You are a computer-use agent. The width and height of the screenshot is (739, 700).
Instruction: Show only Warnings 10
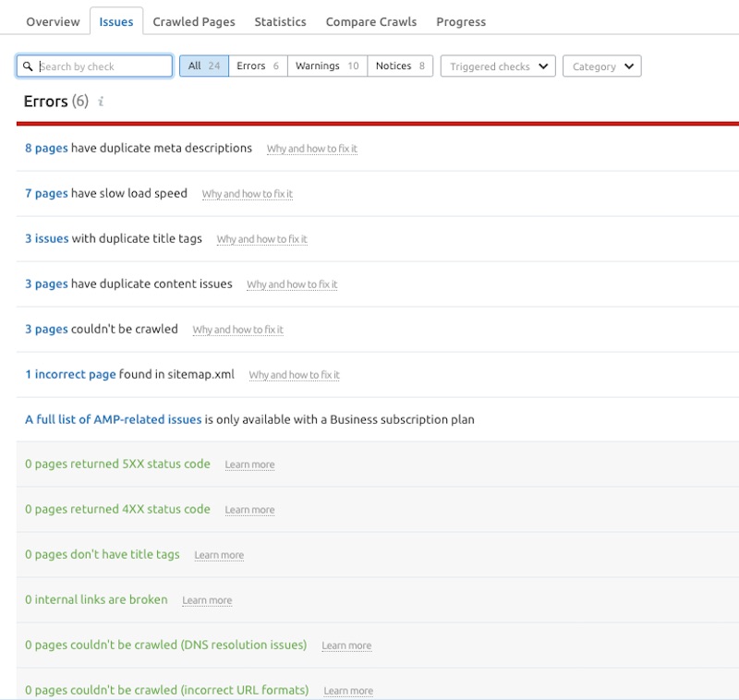pos(327,66)
